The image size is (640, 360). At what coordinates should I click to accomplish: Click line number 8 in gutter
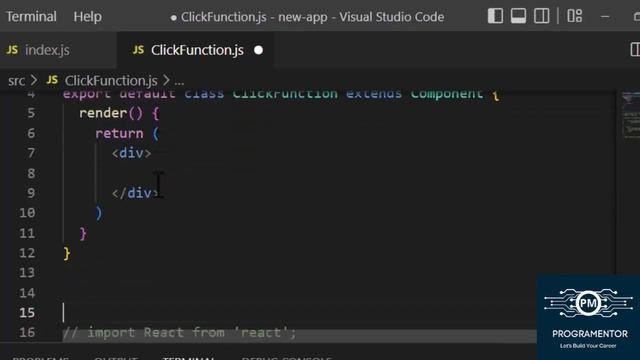(31, 173)
